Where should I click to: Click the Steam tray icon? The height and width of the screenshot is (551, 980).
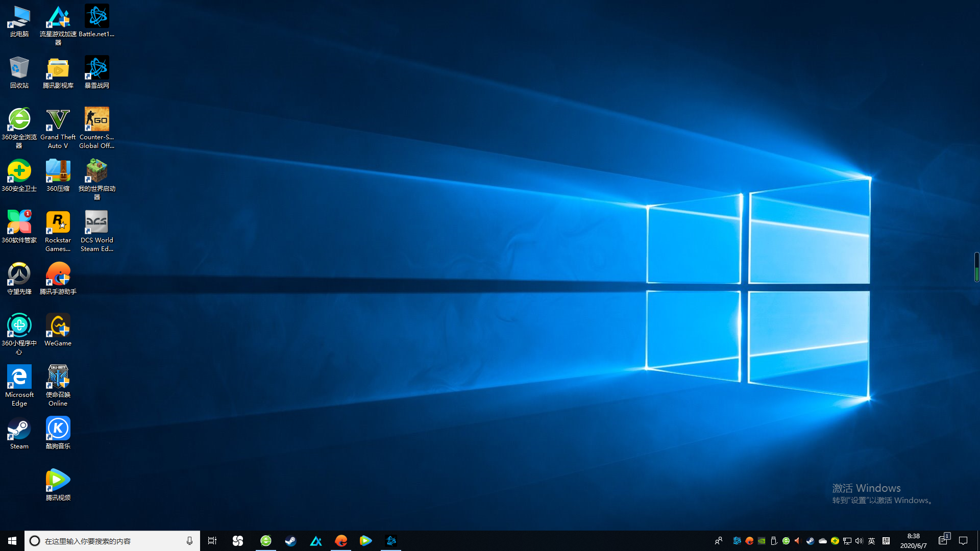coord(810,541)
